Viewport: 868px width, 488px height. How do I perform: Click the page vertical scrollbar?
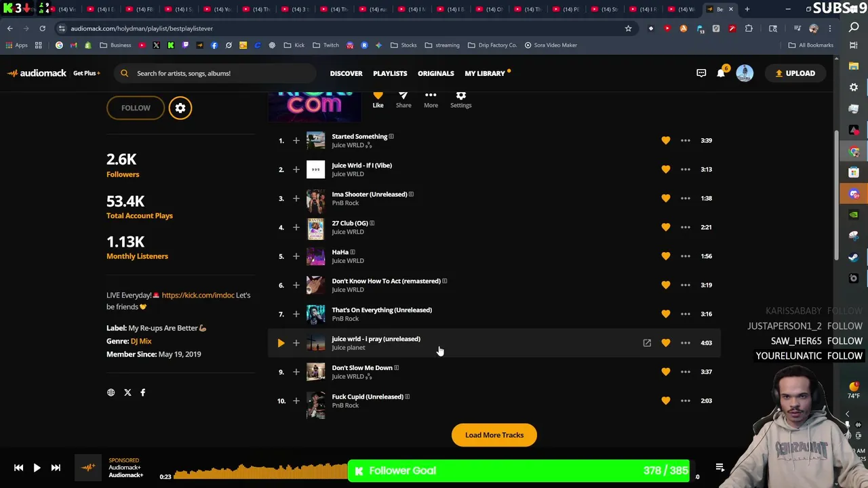[835, 197]
